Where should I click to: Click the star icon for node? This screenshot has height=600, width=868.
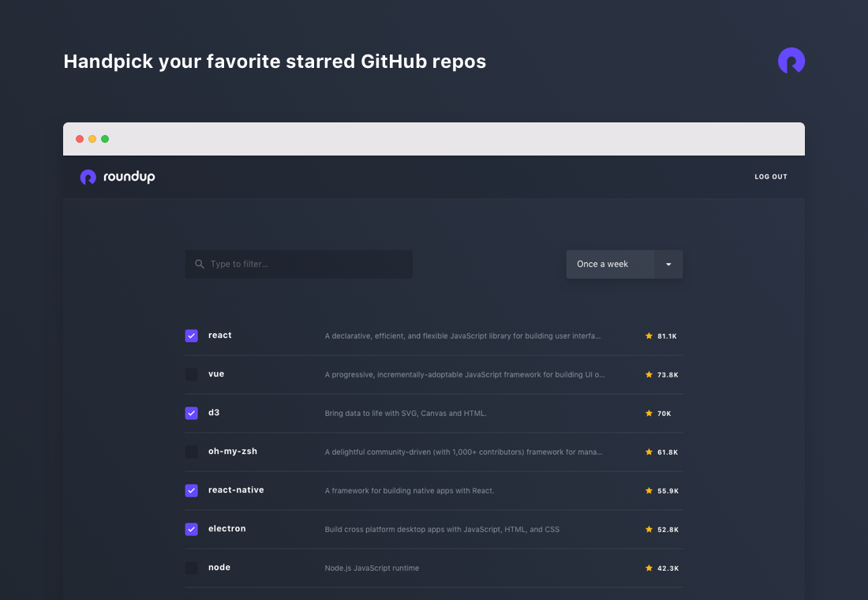click(x=649, y=568)
